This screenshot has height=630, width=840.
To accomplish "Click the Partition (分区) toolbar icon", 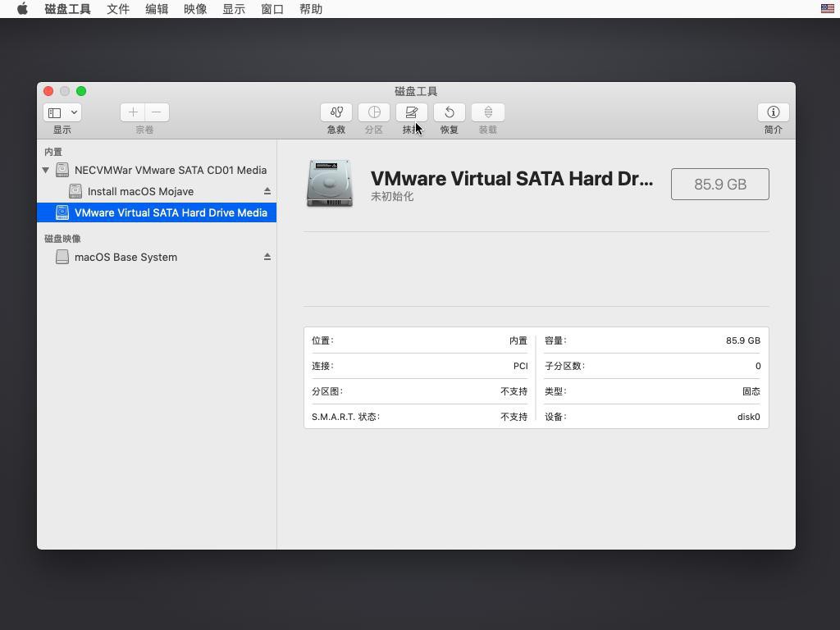I will click(374, 112).
